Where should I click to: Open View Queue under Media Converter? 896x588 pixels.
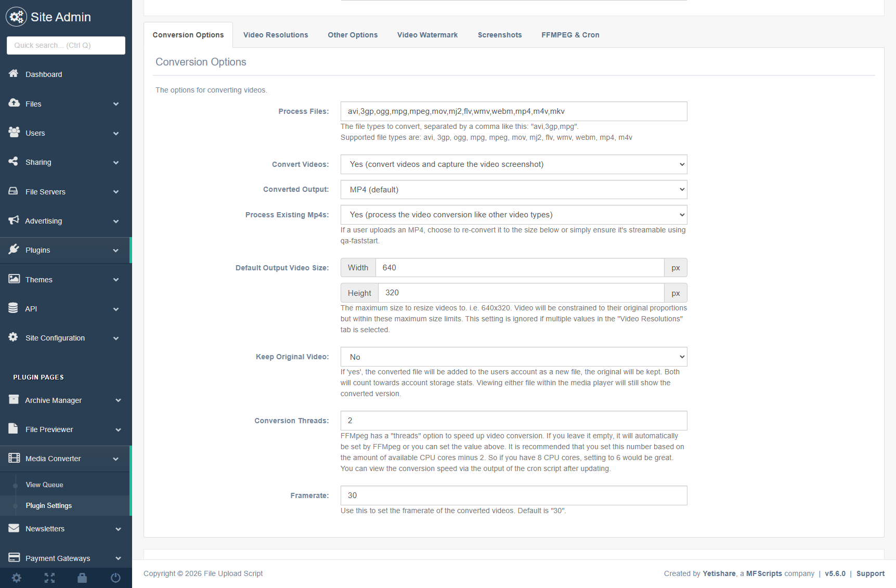click(45, 485)
